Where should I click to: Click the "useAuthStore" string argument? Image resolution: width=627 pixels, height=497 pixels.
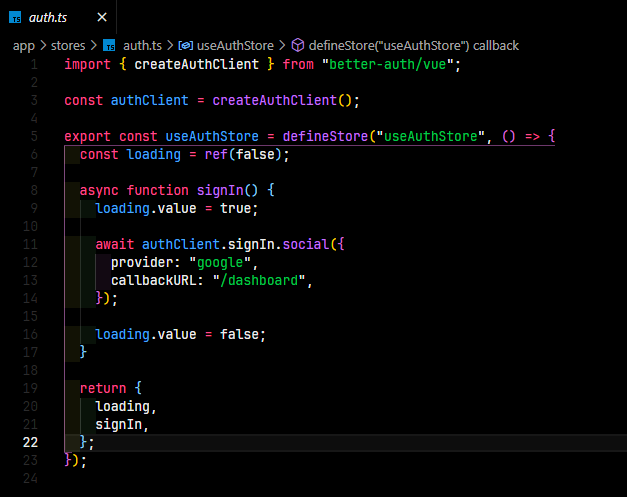tap(430, 136)
